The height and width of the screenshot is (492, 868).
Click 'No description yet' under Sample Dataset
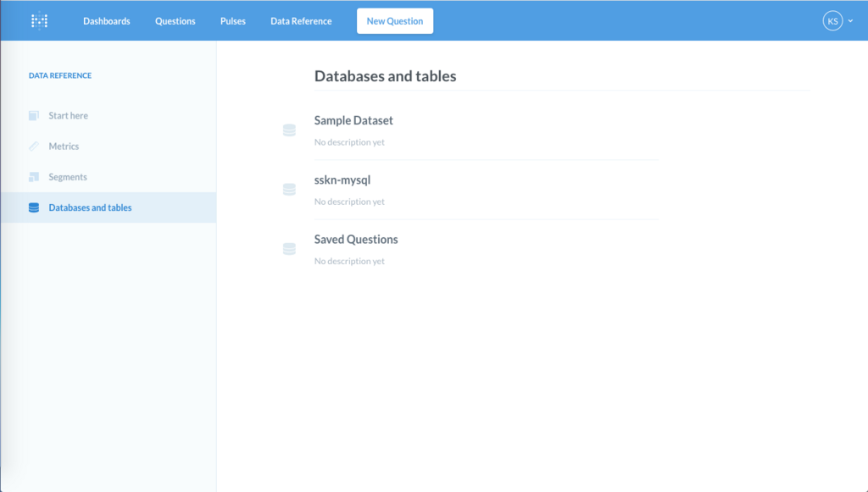(349, 142)
